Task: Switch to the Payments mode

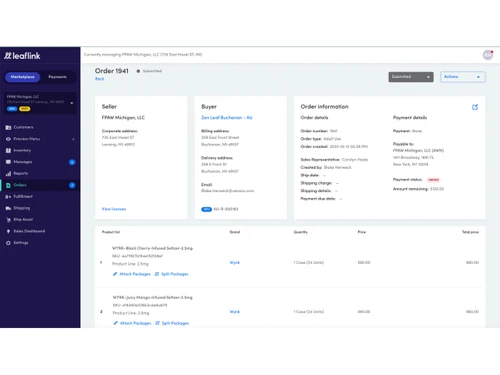Action: pos(57,77)
